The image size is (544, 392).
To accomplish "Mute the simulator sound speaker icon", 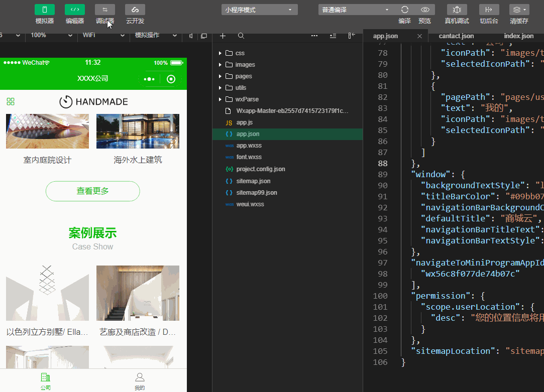I will (191, 36).
